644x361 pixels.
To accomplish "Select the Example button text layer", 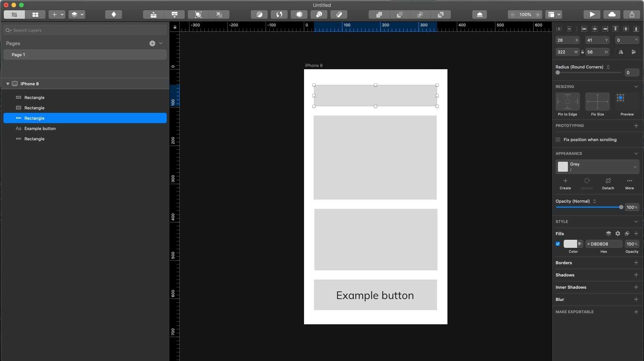I will click(x=40, y=128).
